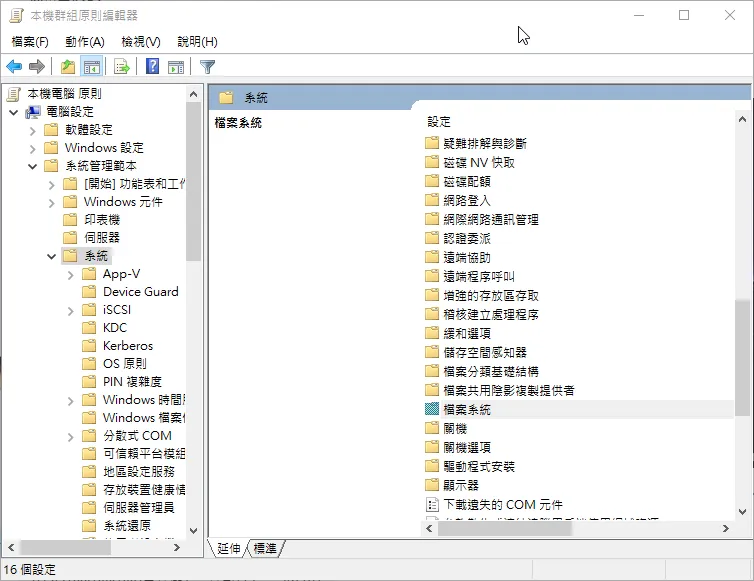Click the Up one level folder icon
Image resolution: width=754 pixels, height=581 pixels.
[x=68, y=66]
